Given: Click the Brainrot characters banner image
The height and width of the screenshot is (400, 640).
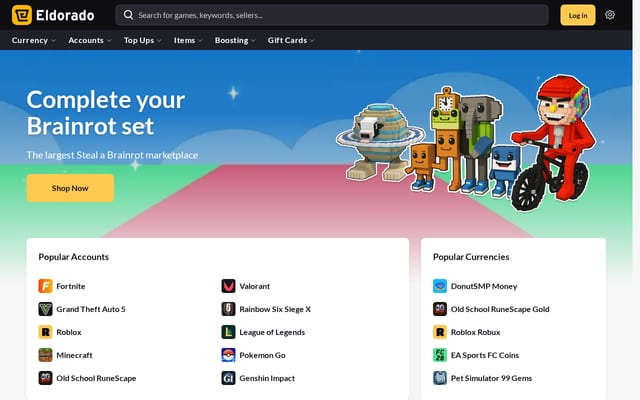Looking at the screenshot, I should tap(466, 143).
